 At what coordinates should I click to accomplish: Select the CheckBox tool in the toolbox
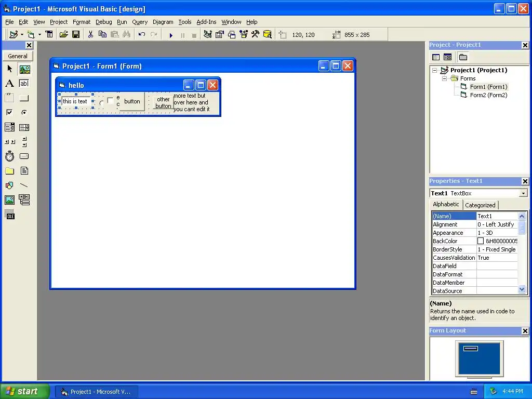(x=9, y=112)
